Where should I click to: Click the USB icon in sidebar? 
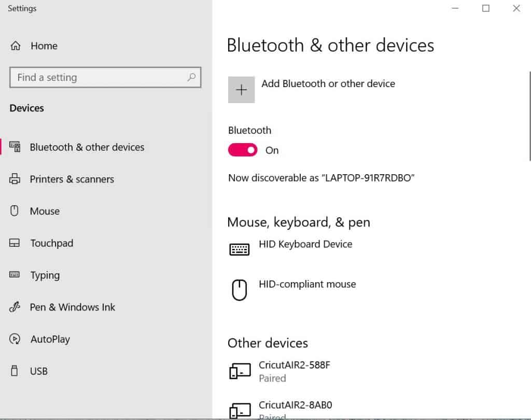pos(15,371)
